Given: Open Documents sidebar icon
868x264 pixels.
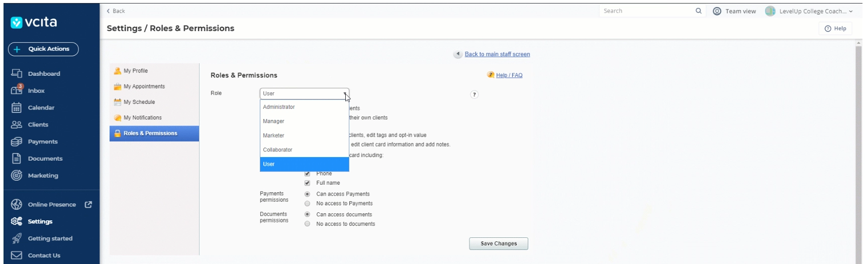Looking at the screenshot, I should coord(17,159).
